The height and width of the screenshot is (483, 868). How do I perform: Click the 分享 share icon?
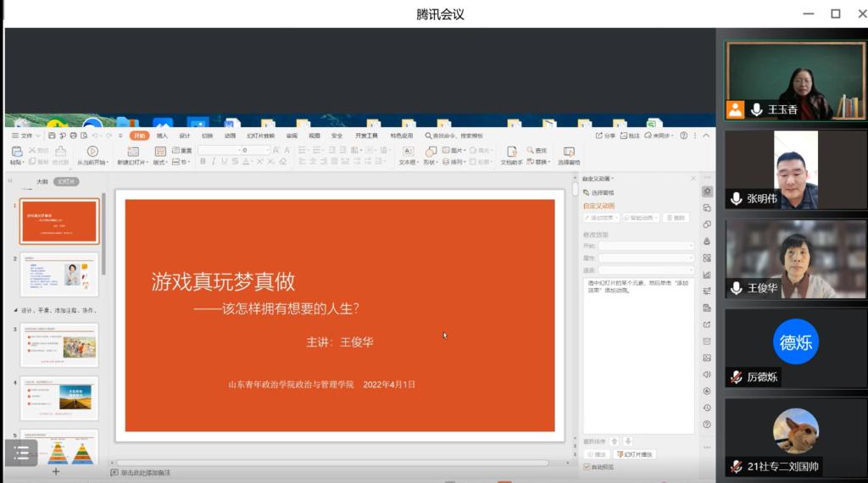pyautogui.click(x=605, y=136)
